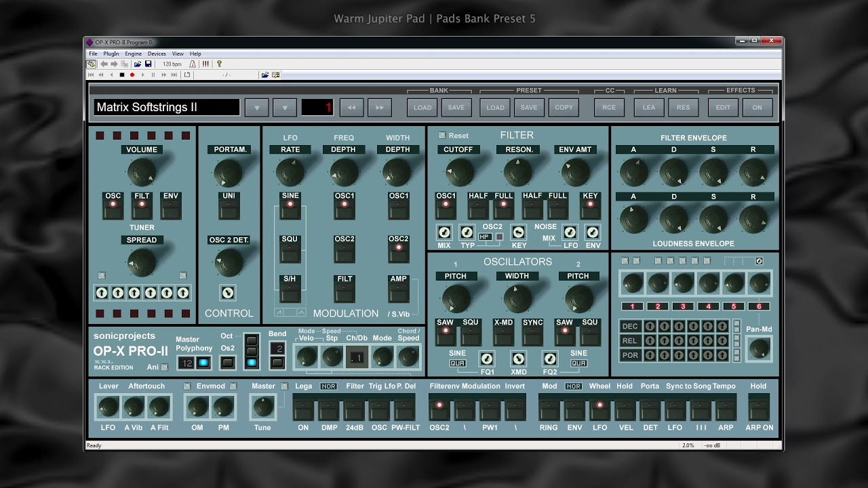Open the first preset dropdown arrow beside preset name
Image resolution: width=868 pixels, height=488 pixels.
257,107
